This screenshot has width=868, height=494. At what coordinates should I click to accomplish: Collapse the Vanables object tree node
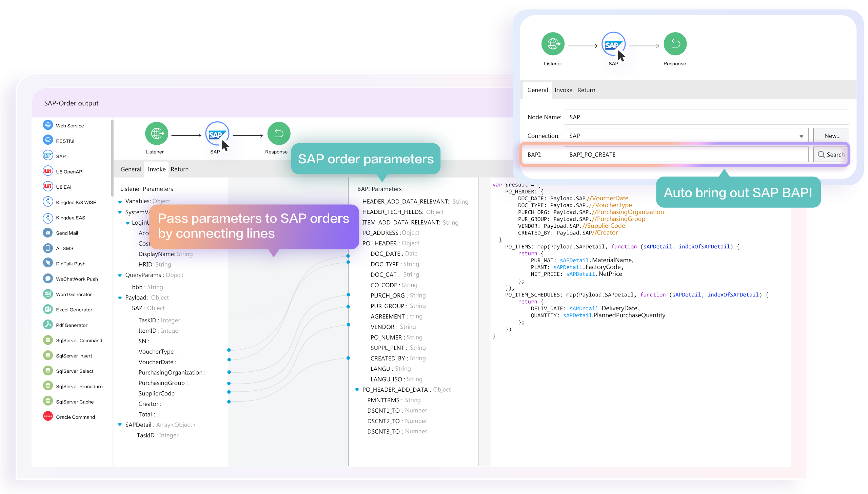pyautogui.click(x=120, y=202)
